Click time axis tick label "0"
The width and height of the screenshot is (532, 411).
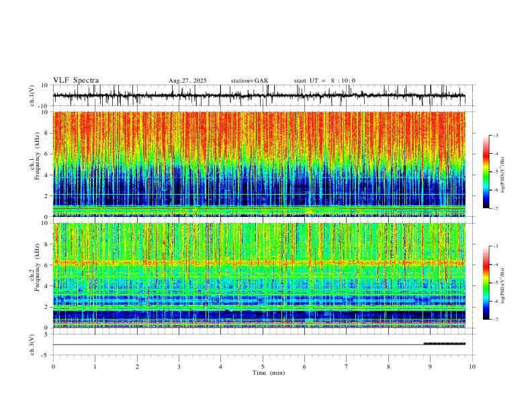click(53, 367)
